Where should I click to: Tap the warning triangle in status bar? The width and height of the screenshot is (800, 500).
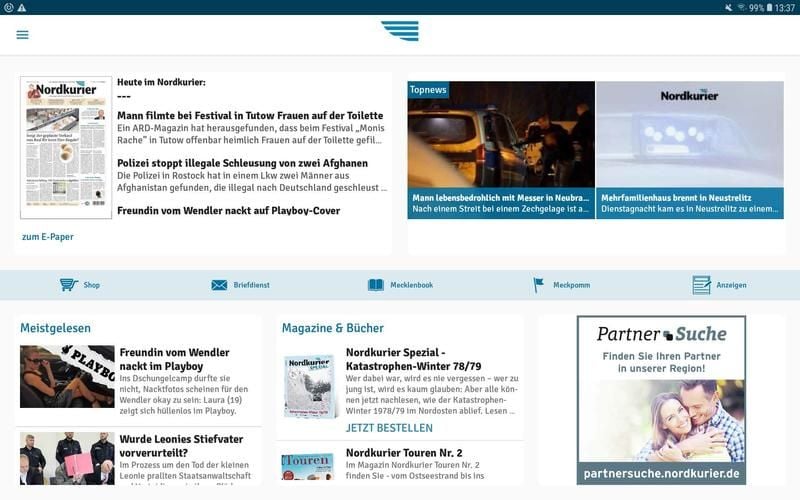click(x=21, y=8)
